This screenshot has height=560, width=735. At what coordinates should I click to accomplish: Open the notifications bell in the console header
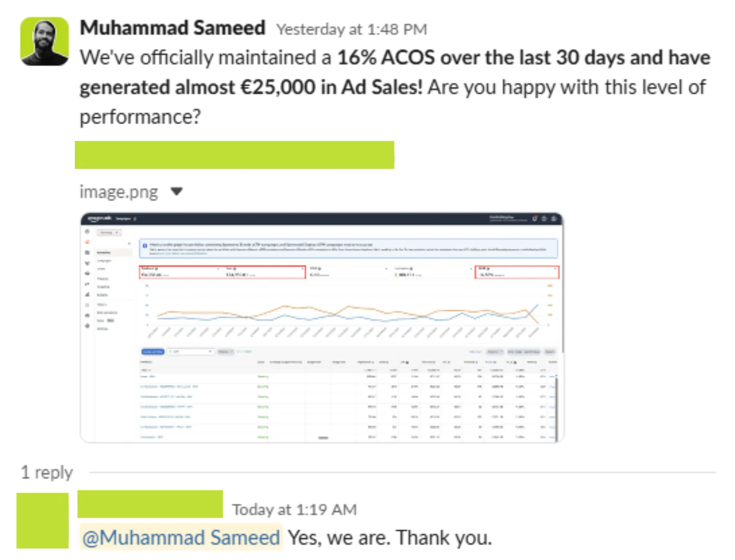pyautogui.click(x=535, y=218)
